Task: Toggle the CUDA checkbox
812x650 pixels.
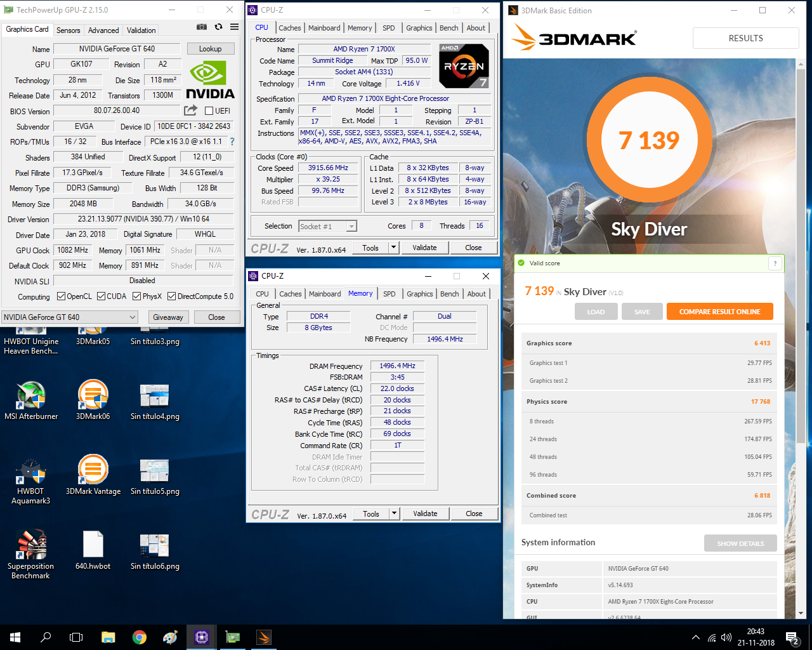Action: click(x=101, y=296)
